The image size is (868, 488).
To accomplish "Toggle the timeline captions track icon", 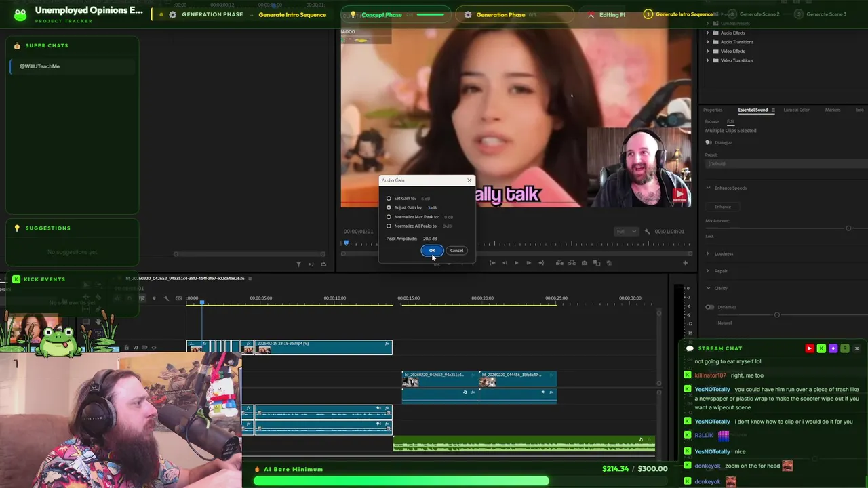I will point(178,298).
